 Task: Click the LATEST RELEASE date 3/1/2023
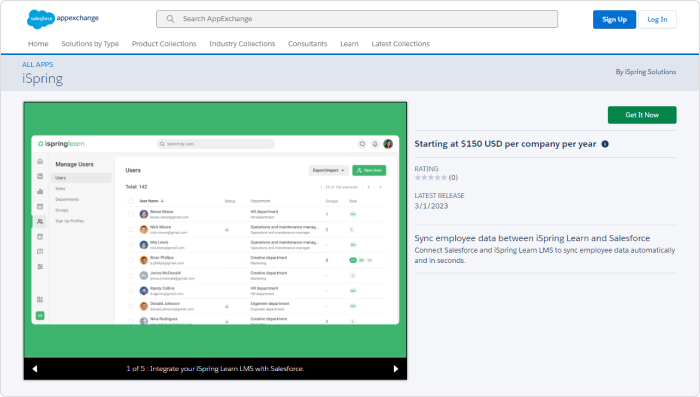(x=431, y=206)
